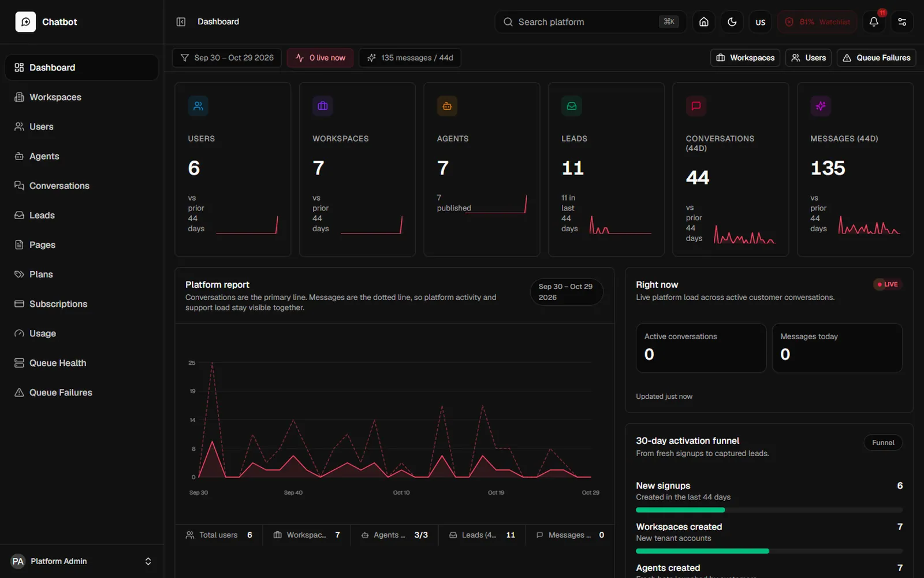
Task: Click the Leads 11 footer stat
Action: pos(482,535)
